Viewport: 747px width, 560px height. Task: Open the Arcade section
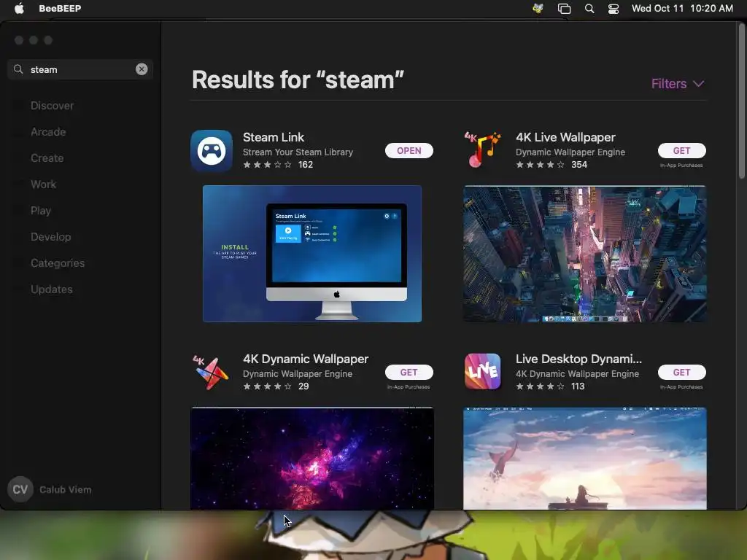pos(48,132)
